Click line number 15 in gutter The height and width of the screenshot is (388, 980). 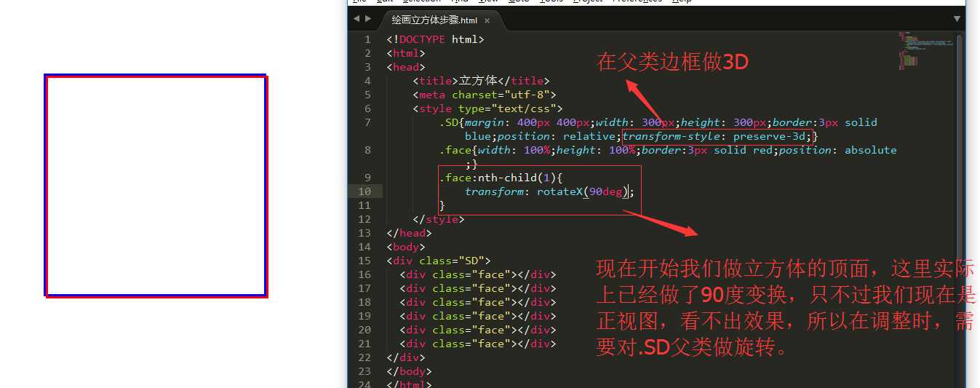[x=364, y=261]
